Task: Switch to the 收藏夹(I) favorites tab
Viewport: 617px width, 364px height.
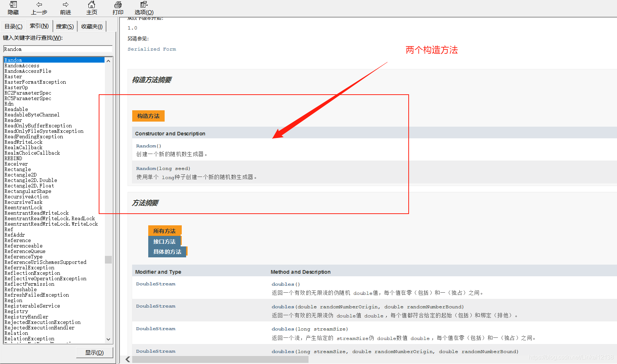Action: pyautogui.click(x=92, y=27)
